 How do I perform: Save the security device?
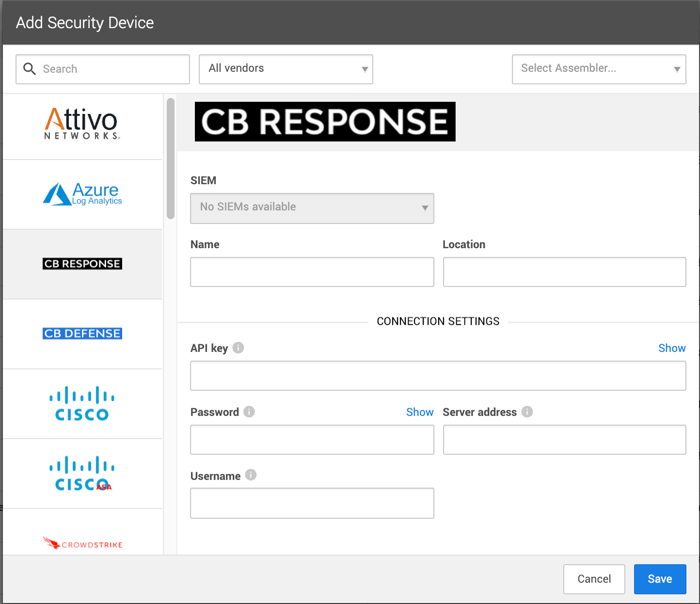click(660, 579)
